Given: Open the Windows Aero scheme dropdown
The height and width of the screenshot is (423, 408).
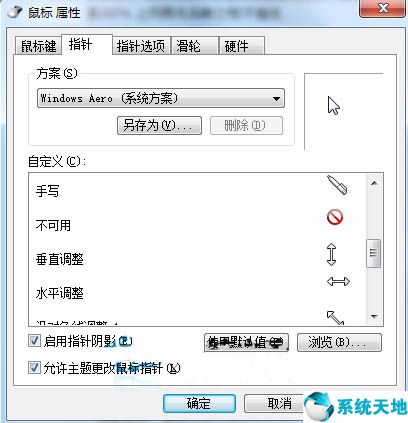Looking at the screenshot, I should point(161,98).
